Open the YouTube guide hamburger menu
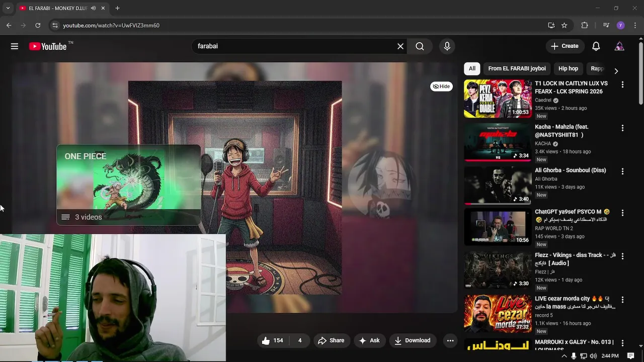This screenshot has height=362, width=644. pyautogui.click(x=15, y=46)
